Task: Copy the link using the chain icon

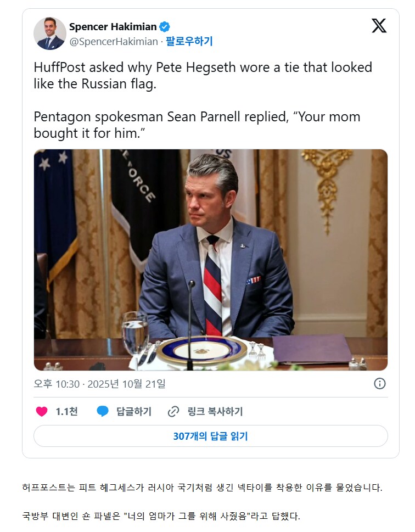Action: [x=173, y=410]
